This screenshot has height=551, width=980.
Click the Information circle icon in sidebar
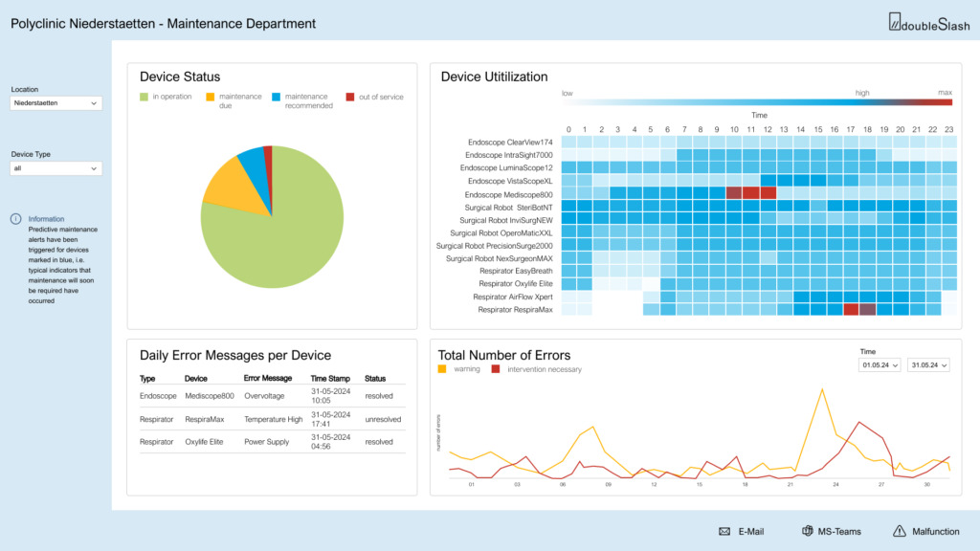click(15, 219)
